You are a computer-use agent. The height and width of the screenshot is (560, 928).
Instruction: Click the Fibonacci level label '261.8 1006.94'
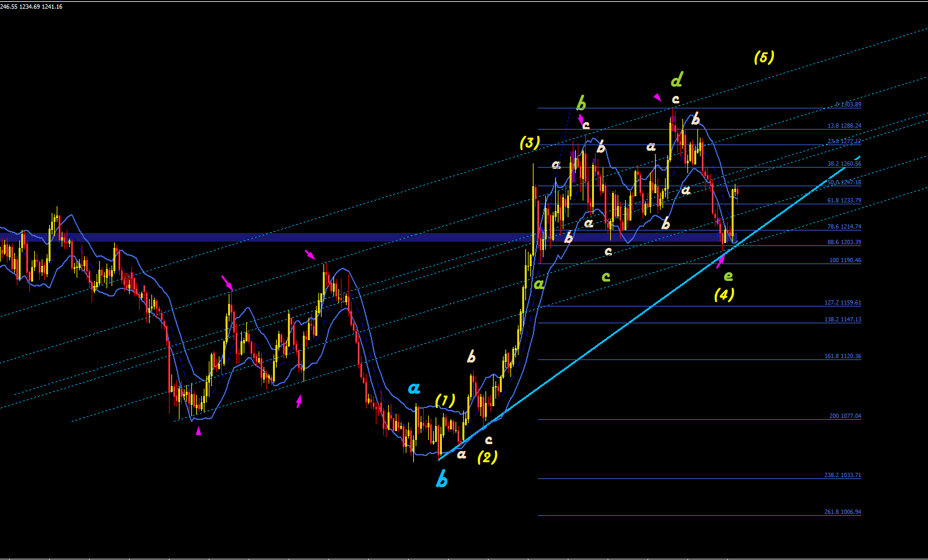coord(843,512)
